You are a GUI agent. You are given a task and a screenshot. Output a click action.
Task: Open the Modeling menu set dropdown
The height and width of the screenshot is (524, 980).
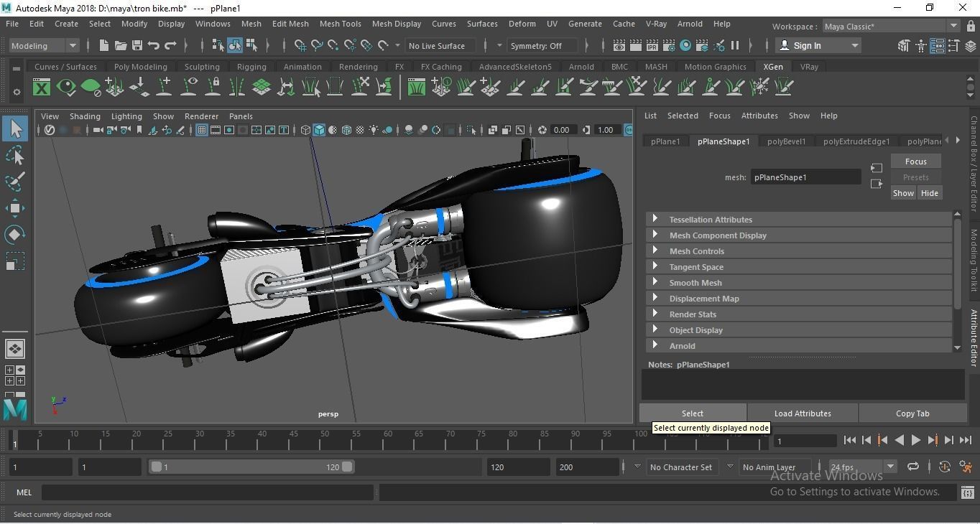[45, 46]
